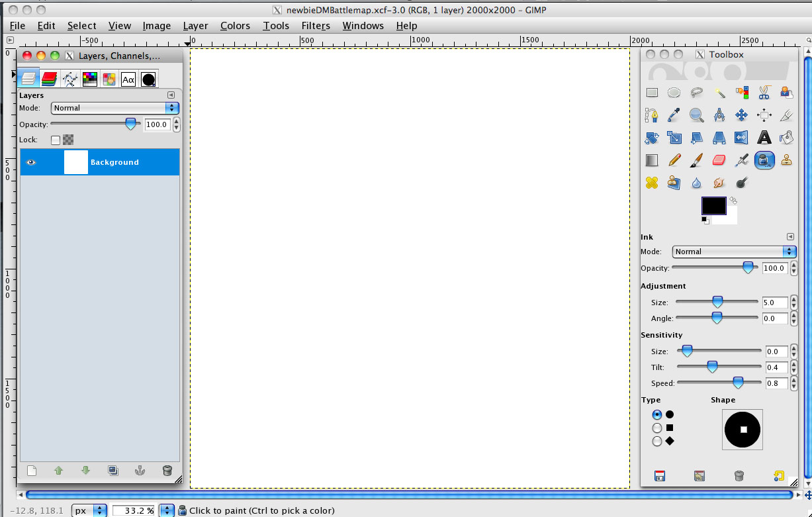
Task: Select the square ink blob Type
Action: [657, 428]
